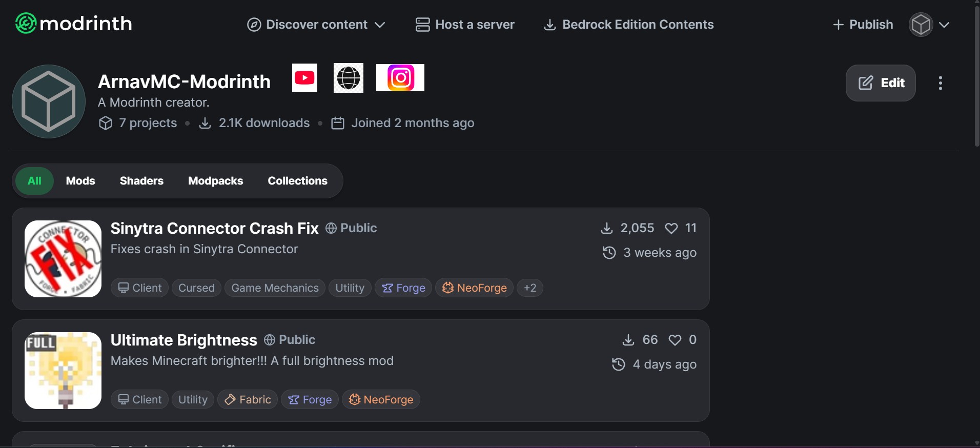980x448 pixels.
Task: Open the Sinytra Connector Crash Fix title
Action: point(215,228)
